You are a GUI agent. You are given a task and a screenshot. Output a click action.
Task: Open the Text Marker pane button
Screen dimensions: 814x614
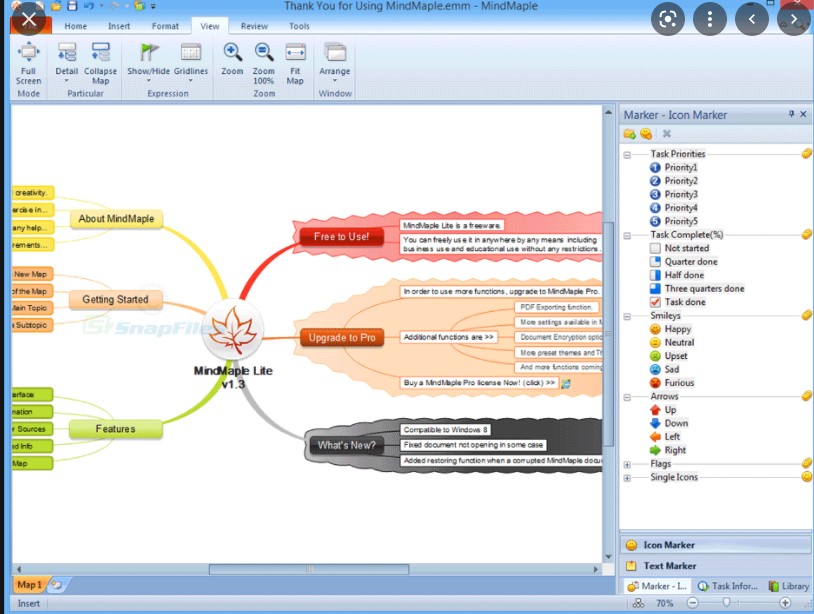(715, 566)
